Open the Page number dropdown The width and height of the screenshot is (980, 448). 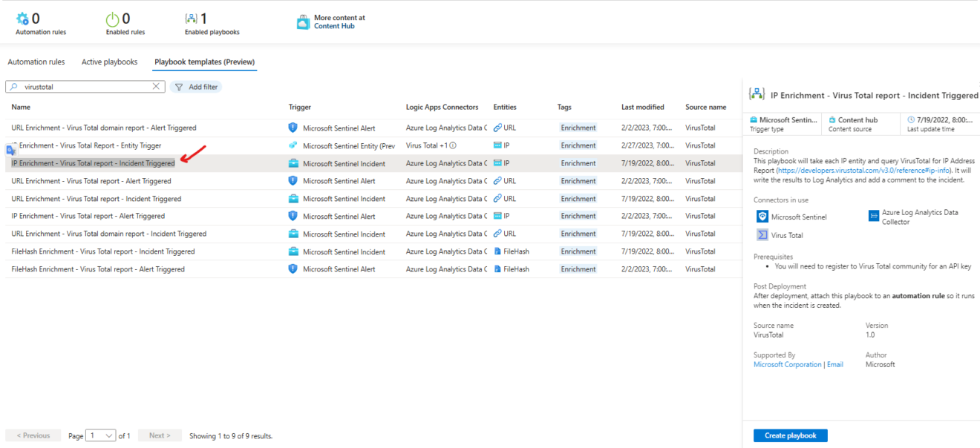point(100,435)
